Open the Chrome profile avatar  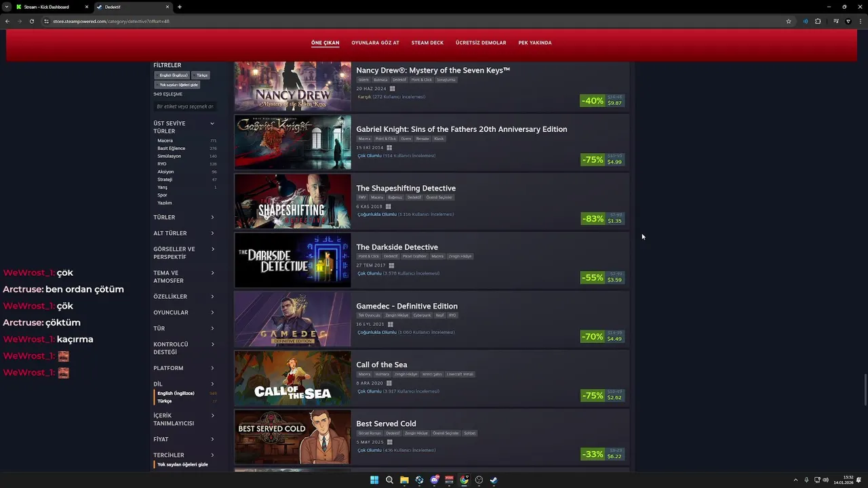coord(848,21)
